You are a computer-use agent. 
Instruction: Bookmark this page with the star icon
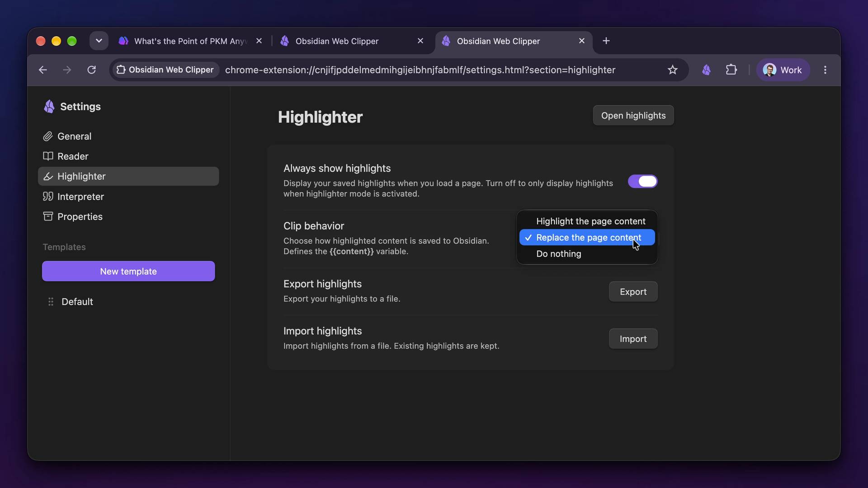click(673, 70)
